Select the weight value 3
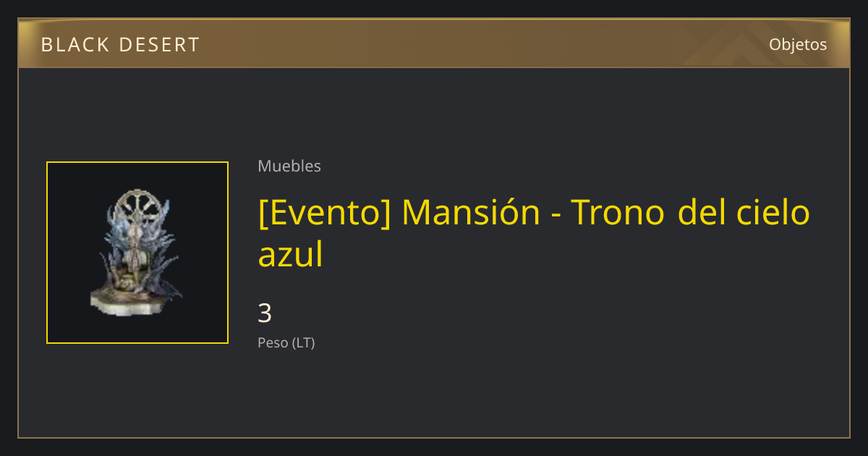This screenshot has width=868, height=456. 265,313
